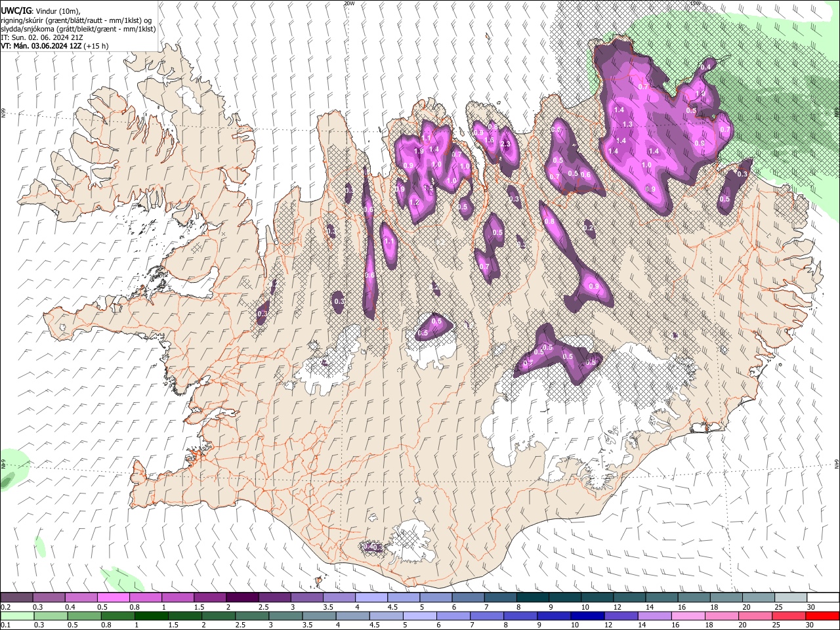Pick the 16 light pink swatch in the rain legend
Screen dimensions: 840x630
click(x=688, y=616)
